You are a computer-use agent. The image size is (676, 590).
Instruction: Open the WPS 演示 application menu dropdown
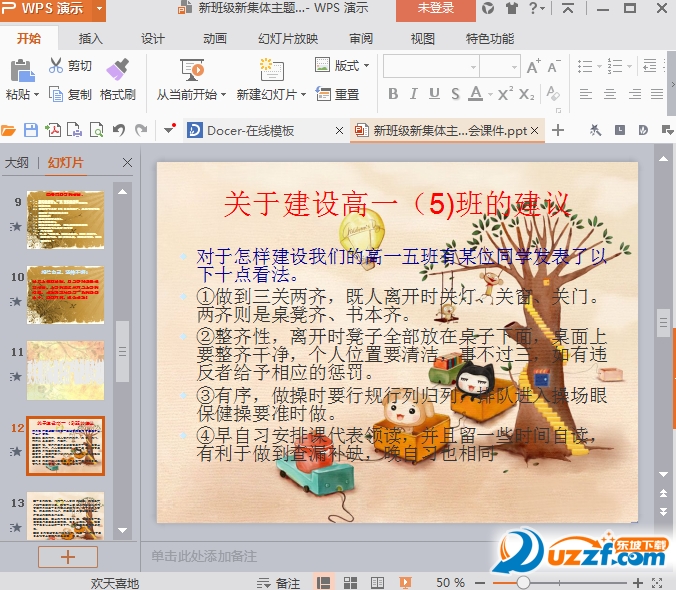[100, 8]
